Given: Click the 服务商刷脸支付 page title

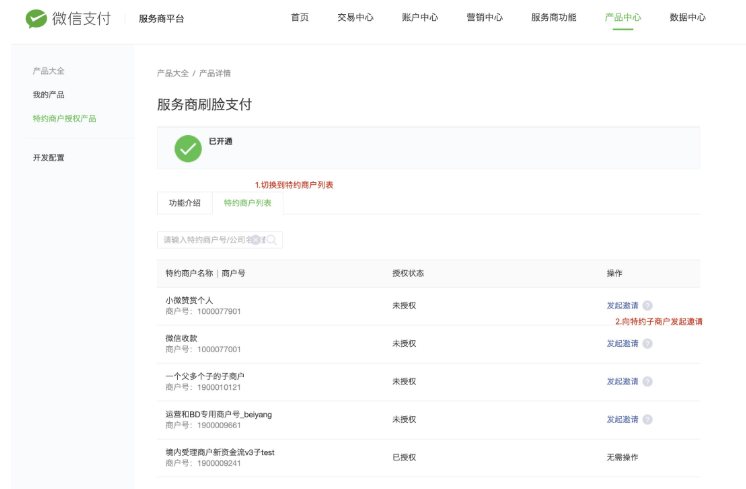Looking at the screenshot, I should tap(205, 105).
